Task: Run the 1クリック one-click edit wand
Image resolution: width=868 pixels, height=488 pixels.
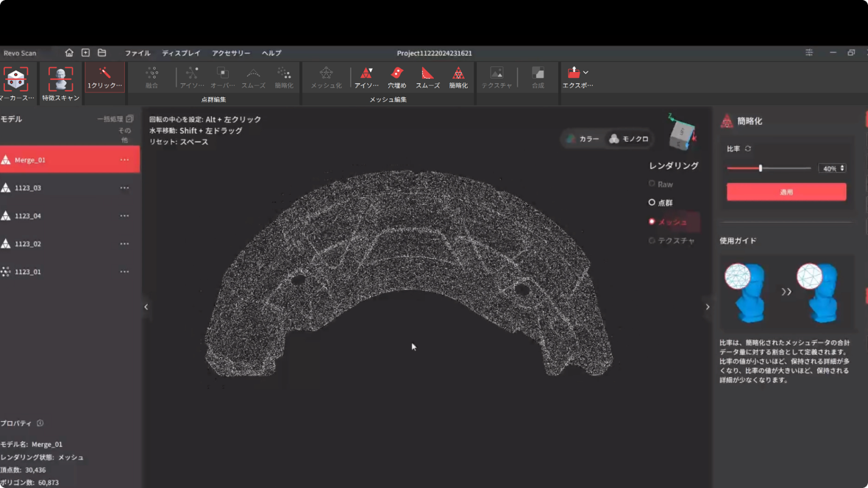Action: [x=104, y=76]
